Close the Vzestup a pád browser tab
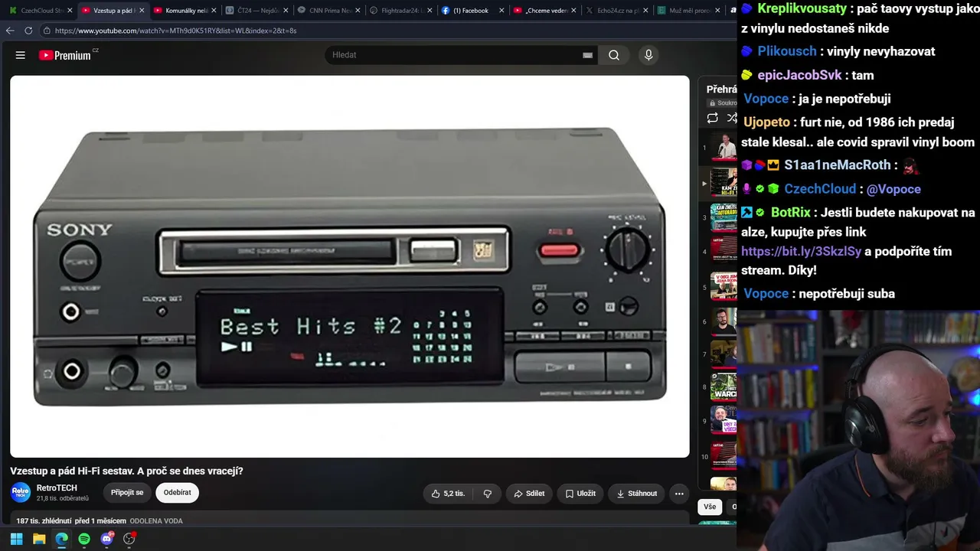The height and width of the screenshot is (551, 980). (x=142, y=11)
